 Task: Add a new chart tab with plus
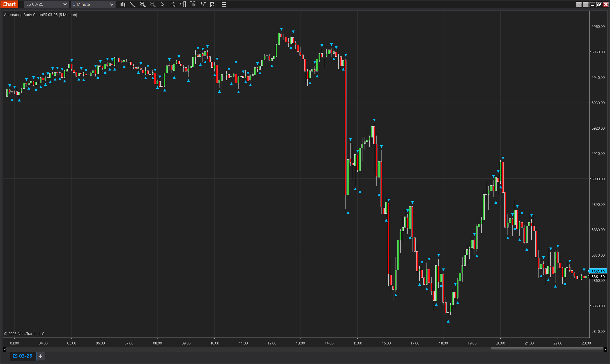(x=41, y=356)
